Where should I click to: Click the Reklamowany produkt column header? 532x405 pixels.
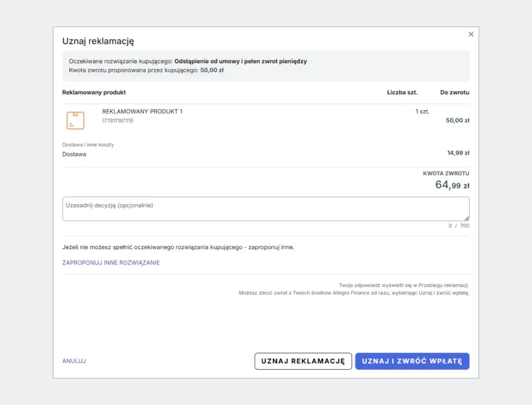94,93
